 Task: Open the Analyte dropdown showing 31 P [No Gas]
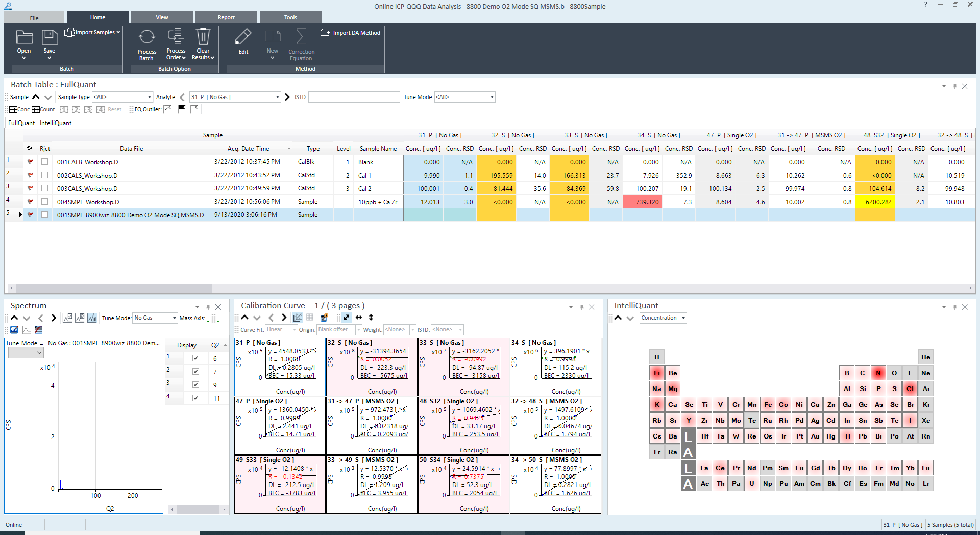tap(235, 97)
